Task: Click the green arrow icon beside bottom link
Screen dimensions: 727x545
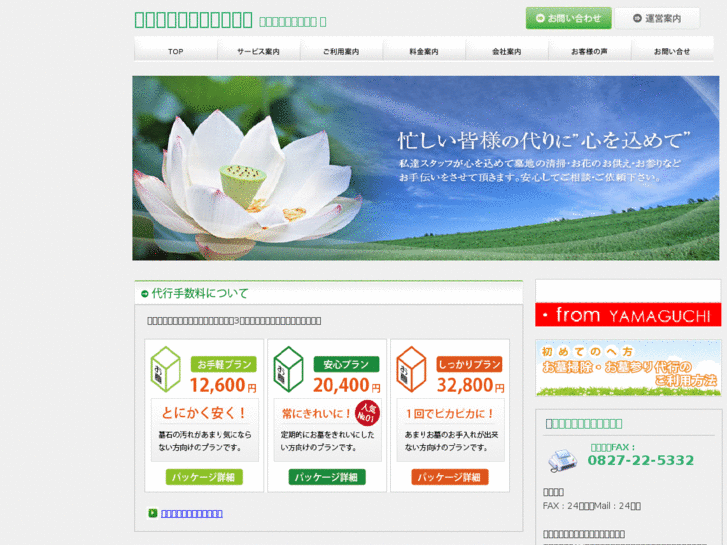Action: (153, 513)
